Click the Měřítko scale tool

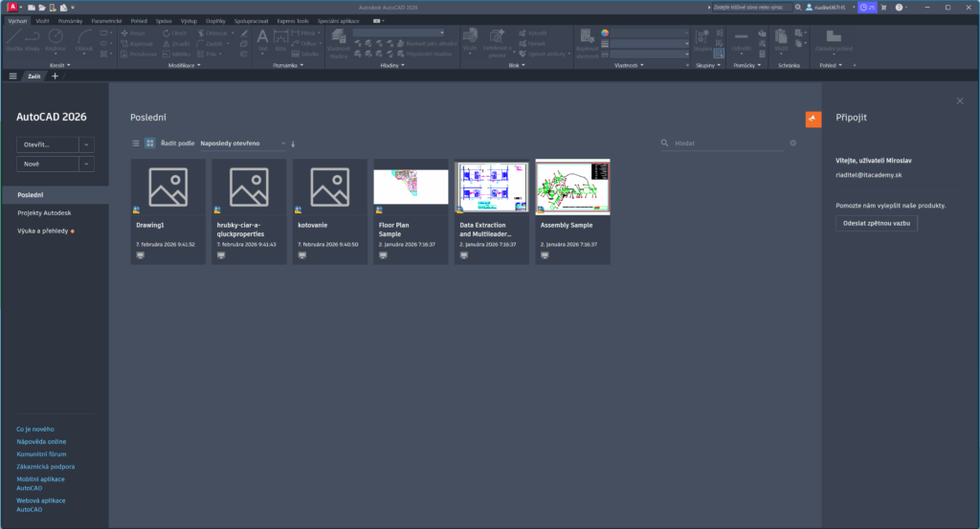177,55
